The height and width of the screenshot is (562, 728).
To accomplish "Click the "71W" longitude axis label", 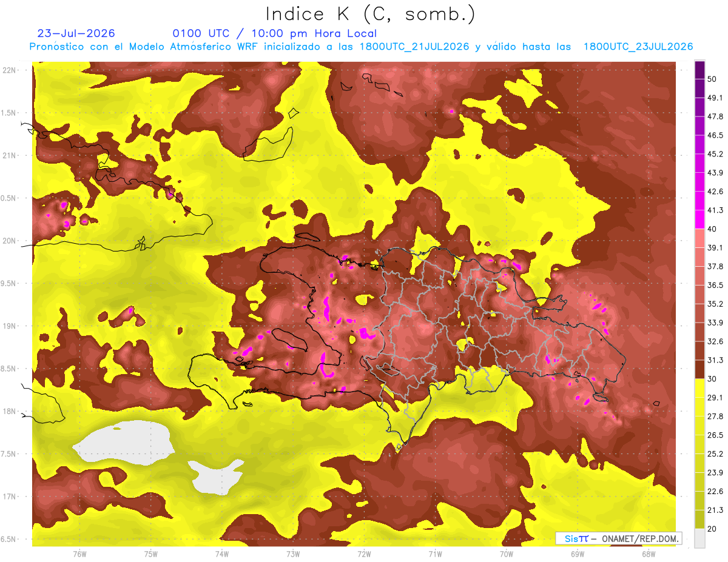I will coord(435,554).
